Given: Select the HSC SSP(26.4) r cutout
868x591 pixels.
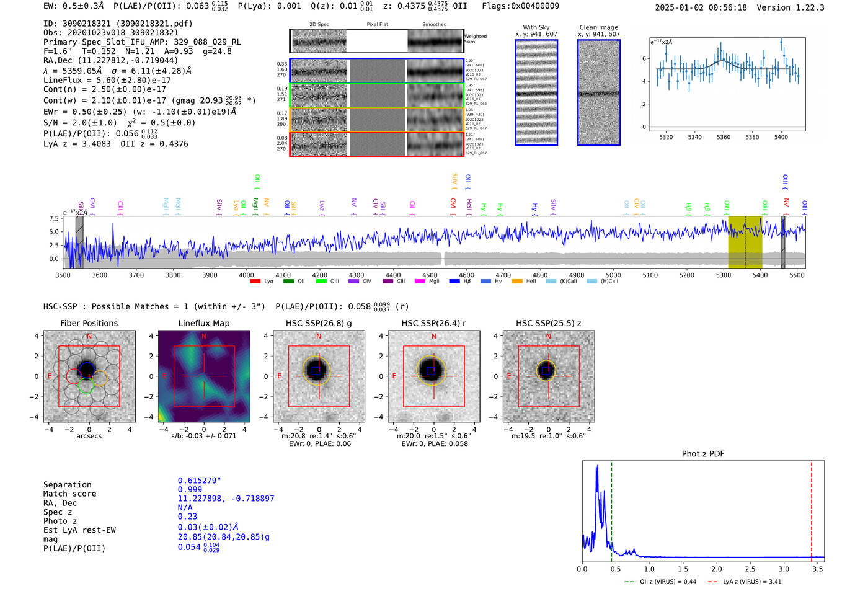Looking at the screenshot, I should coord(433,376).
